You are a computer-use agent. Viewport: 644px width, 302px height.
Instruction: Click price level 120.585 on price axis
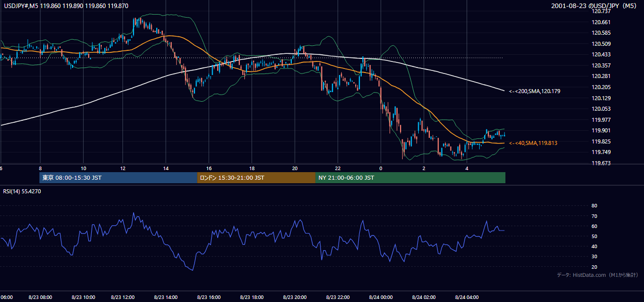[601, 33]
